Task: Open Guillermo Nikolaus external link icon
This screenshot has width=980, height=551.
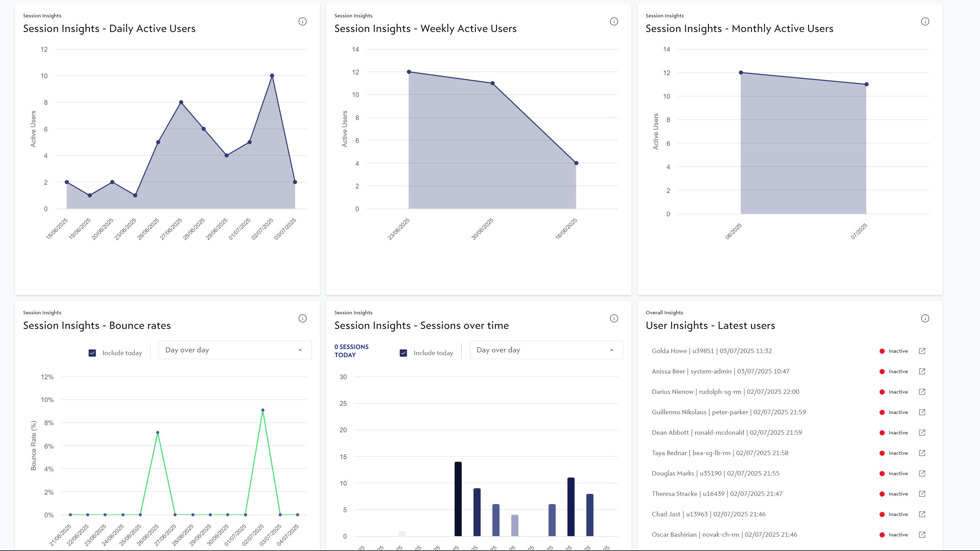Action: tap(922, 412)
